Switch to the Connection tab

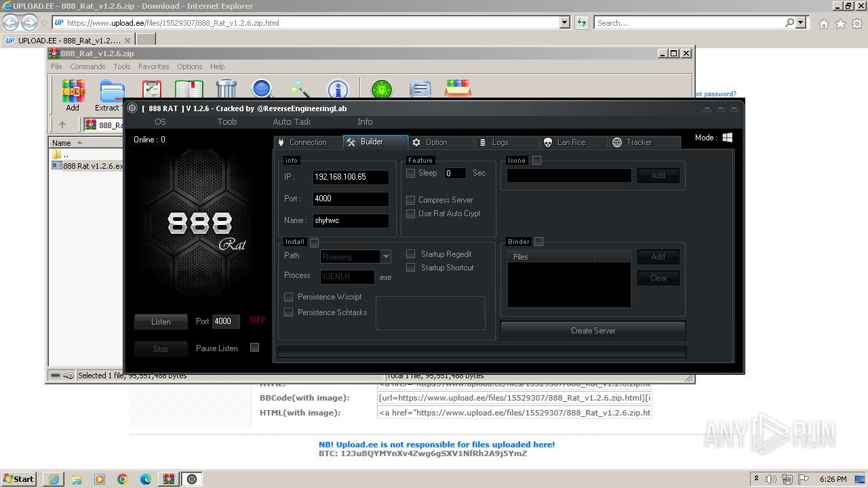tap(308, 142)
